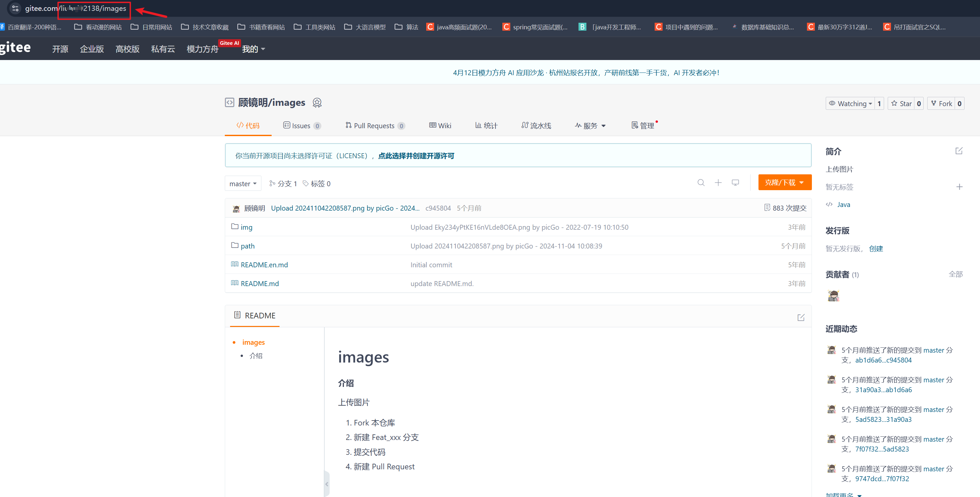The width and height of the screenshot is (980, 497).
Task: Open the README.md file
Action: tap(260, 283)
